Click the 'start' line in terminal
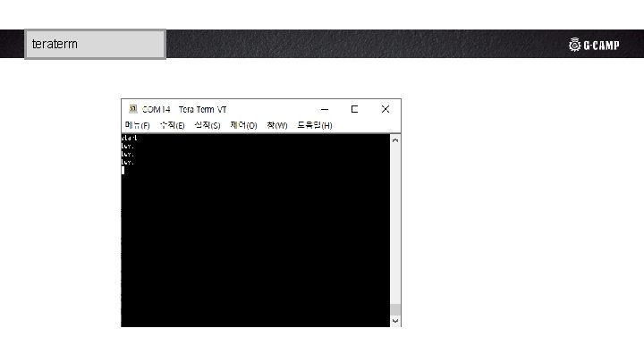 click(129, 138)
